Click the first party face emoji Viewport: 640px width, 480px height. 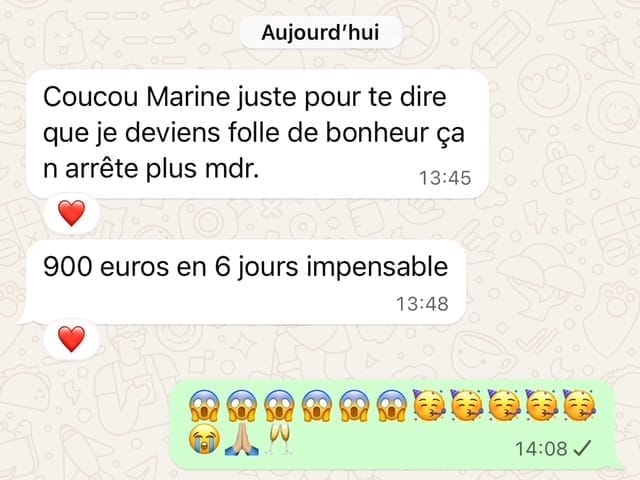[x=429, y=405]
